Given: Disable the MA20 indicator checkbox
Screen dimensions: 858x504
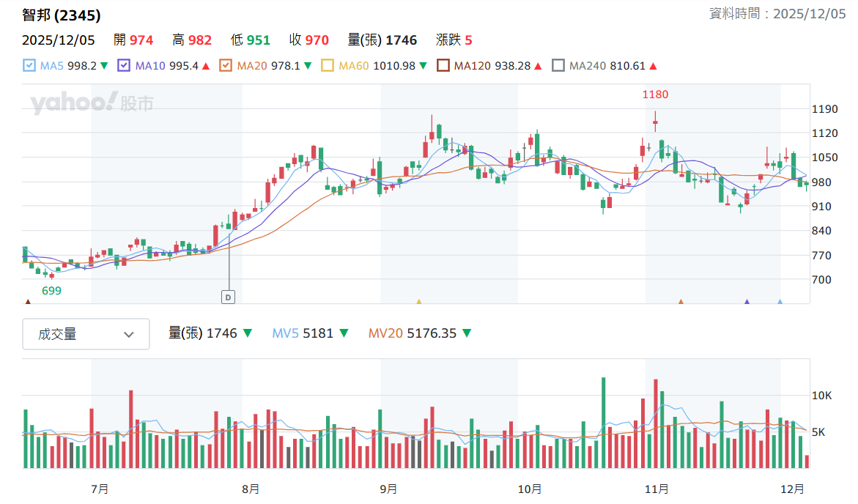Looking at the screenshot, I should click(x=226, y=65).
